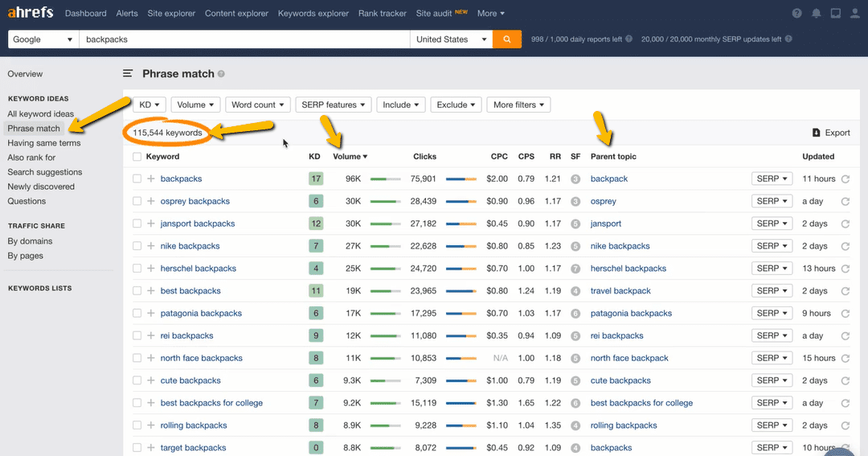The image size is (868, 456).
Task: Open the help question mark icon
Action: (796, 14)
